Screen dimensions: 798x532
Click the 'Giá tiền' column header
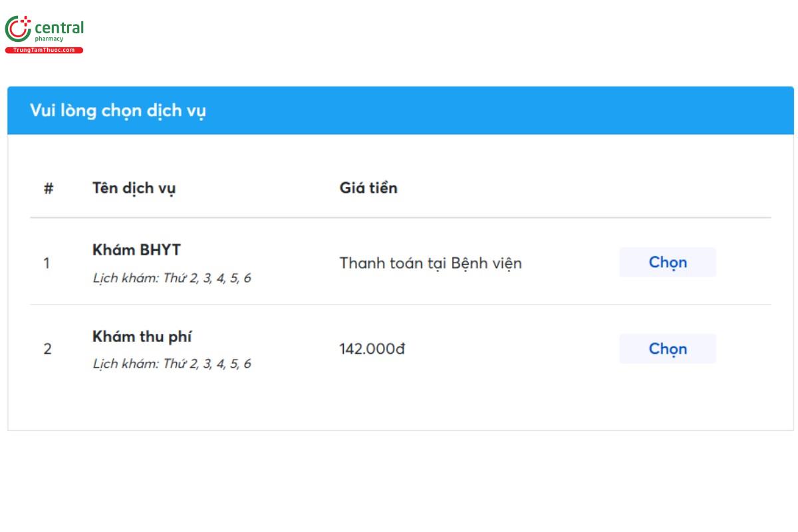click(x=368, y=188)
